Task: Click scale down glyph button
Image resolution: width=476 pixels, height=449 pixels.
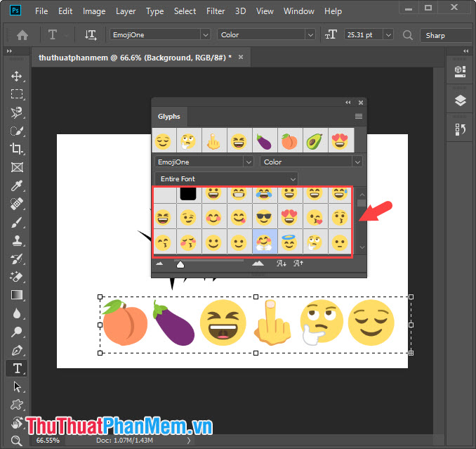Action: (282, 263)
